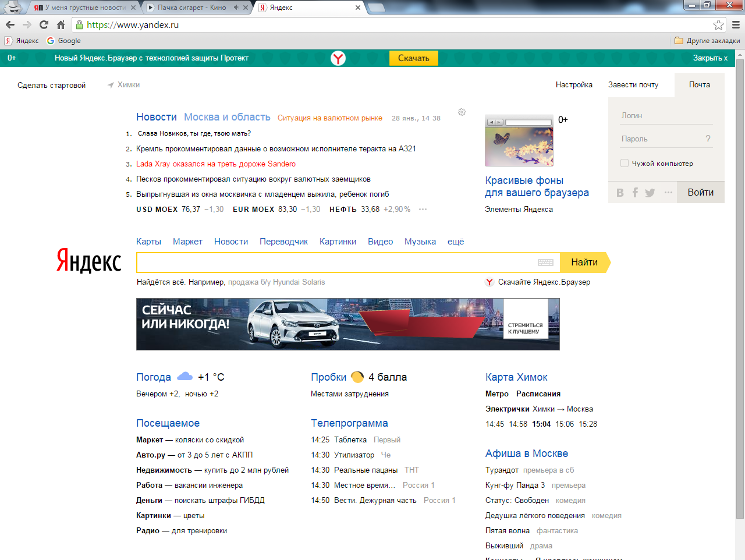
Task: Click the Y icon beside Скачайте Яндекс.Браузер
Action: coord(489,282)
